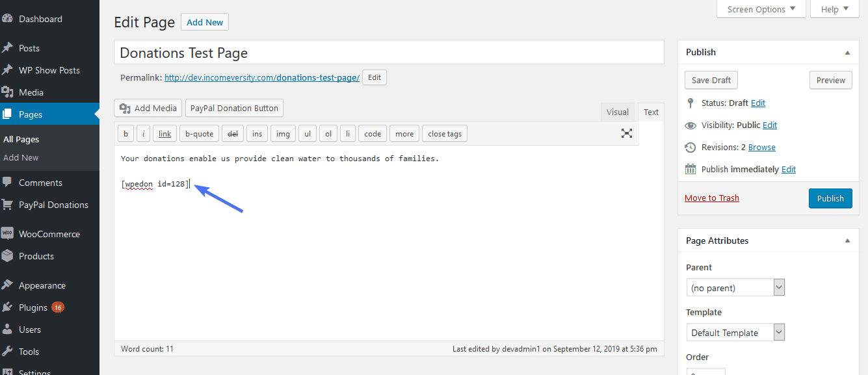Click the Products box icon
868x375 pixels.
click(8, 256)
